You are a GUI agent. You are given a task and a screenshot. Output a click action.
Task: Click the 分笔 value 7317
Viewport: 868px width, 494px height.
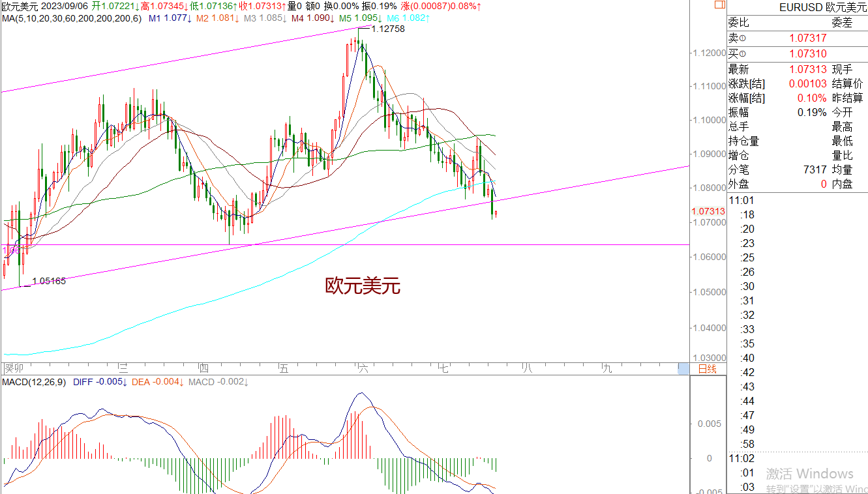816,169
